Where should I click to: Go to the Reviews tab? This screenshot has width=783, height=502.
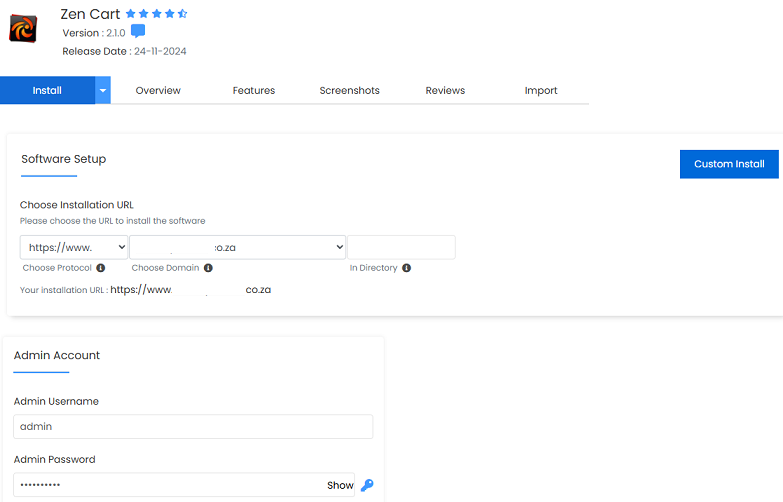(x=445, y=90)
